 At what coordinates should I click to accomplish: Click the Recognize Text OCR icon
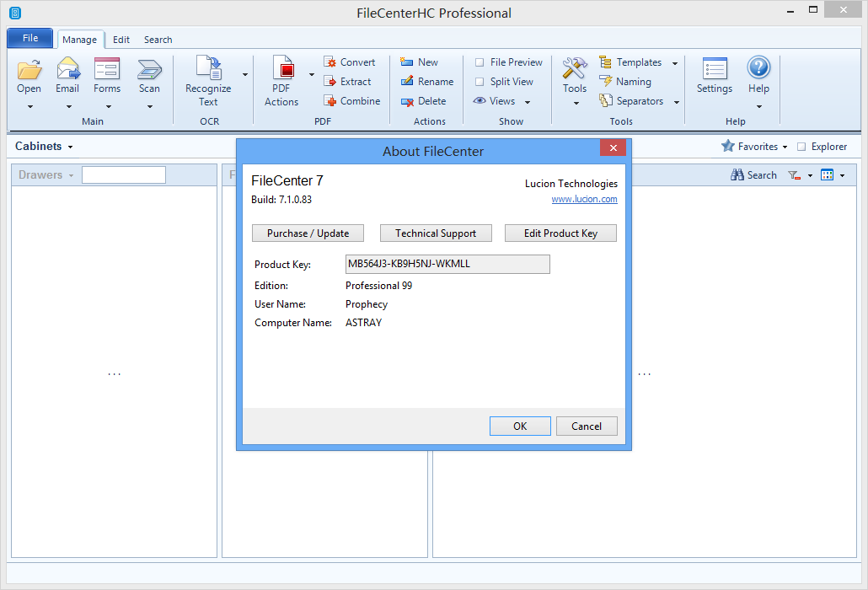click(x=209, y=67)
